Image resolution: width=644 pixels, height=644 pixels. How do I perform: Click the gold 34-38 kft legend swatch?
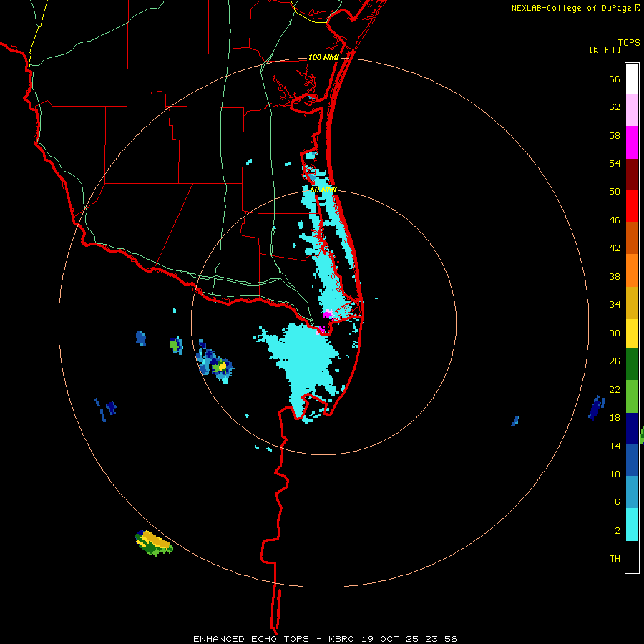tap(632, 303)
